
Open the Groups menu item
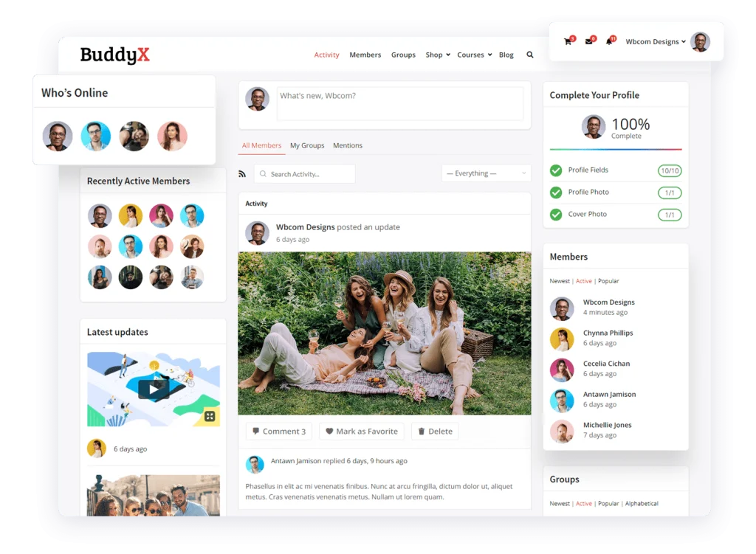[x=403, y=55]
